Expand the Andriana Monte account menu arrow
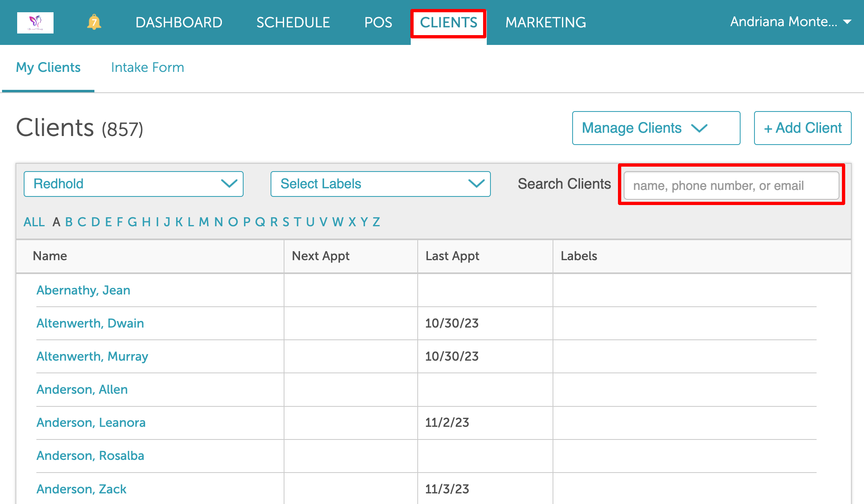 point(848,22)
